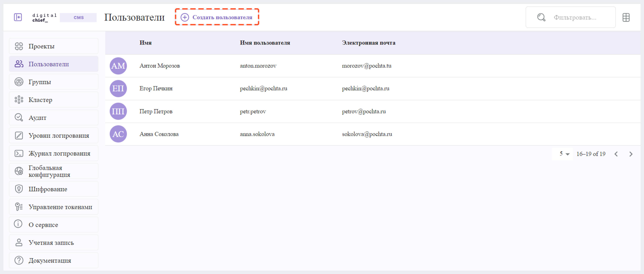644x274 pixels.
Task: Click the Аудит sidebar icon
Action: coord(19,117)
